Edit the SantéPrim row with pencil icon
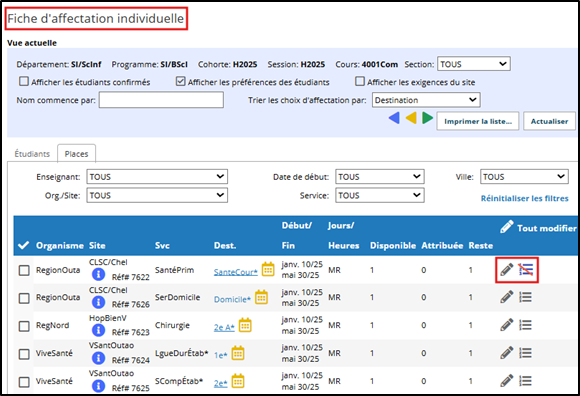The image size is (580, 396). pos(506,270)
